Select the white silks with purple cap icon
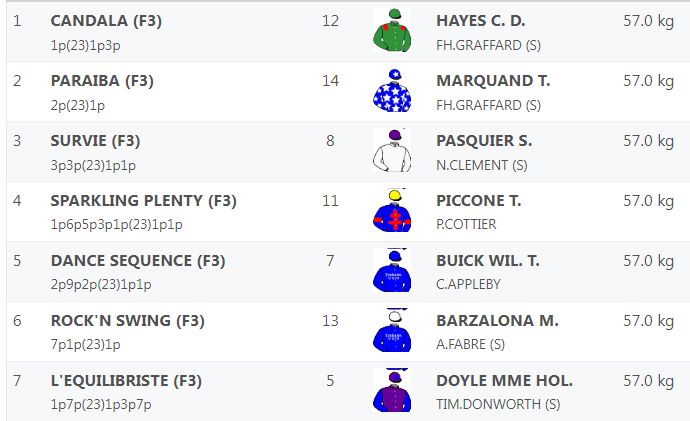Image resolution: width=690 pixels, height=421 pixels. pos(392,150)
